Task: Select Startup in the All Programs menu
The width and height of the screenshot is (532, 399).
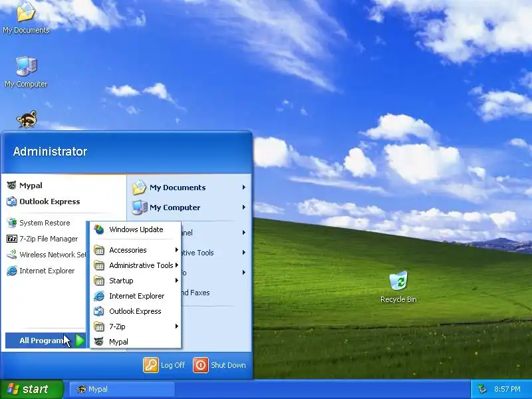Action: tap(136, 281)
